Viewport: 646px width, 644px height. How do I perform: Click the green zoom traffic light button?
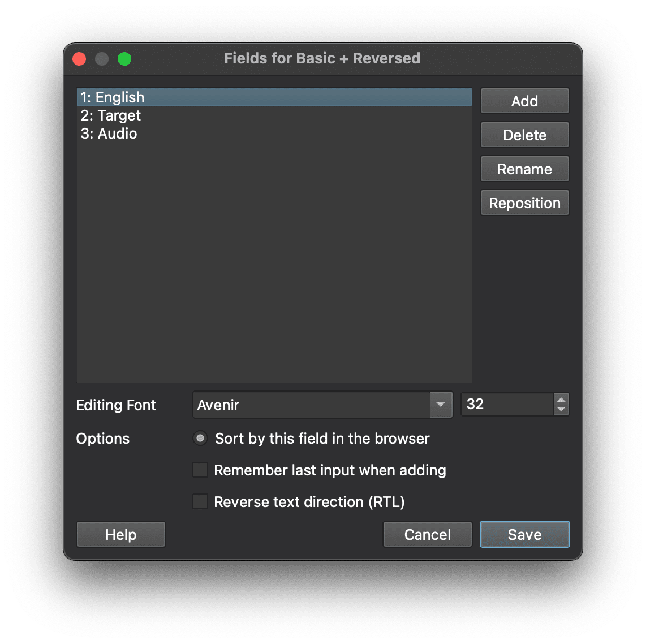point(124,58)
